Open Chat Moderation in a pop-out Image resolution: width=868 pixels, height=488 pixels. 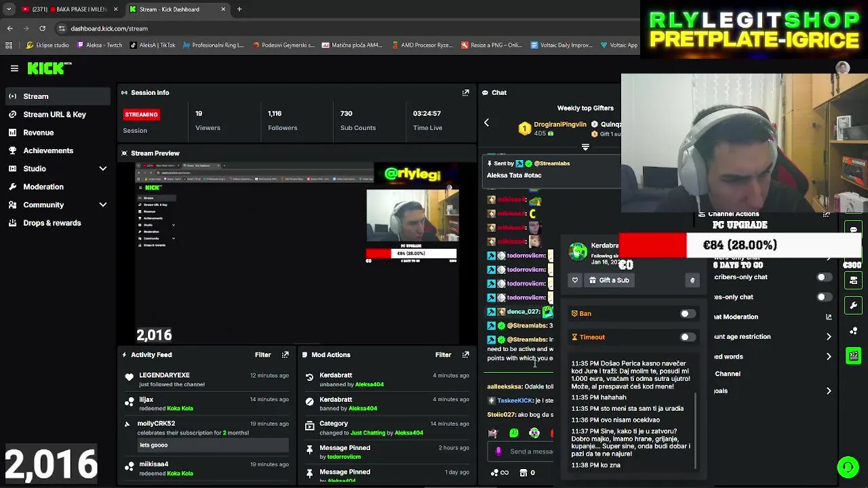point(829,317)
